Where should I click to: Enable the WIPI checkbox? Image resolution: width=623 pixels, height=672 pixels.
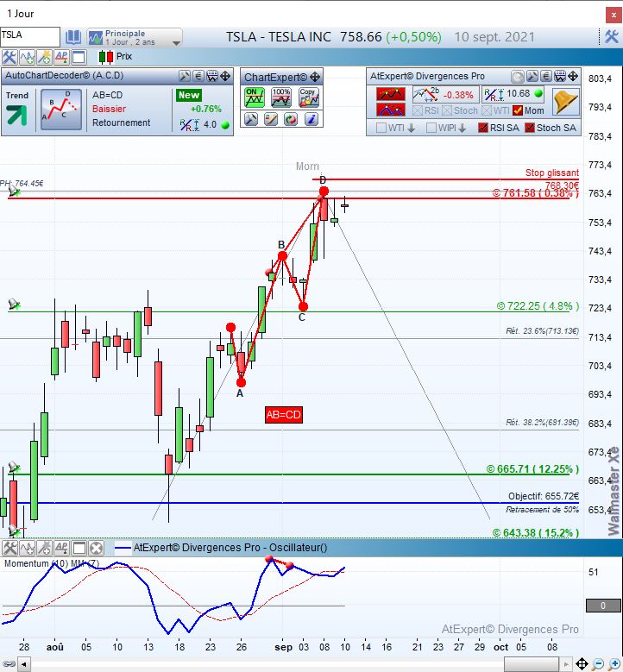431,128
